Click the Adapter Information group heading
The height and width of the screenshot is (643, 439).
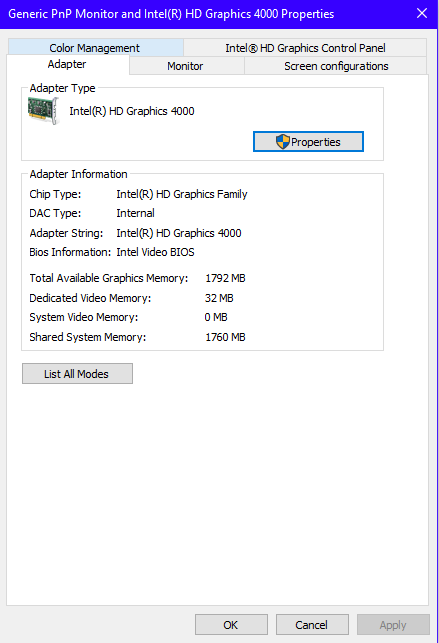point(78,174)
